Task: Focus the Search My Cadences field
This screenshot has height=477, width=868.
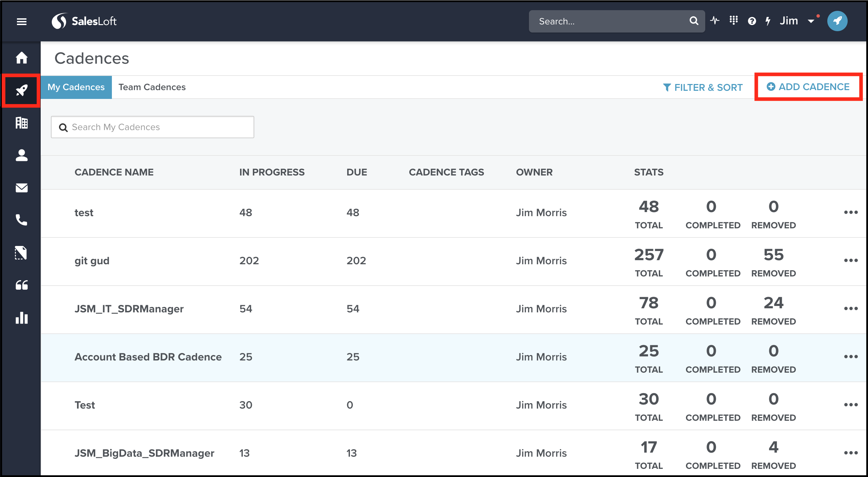Action: (x=153, y=127)
